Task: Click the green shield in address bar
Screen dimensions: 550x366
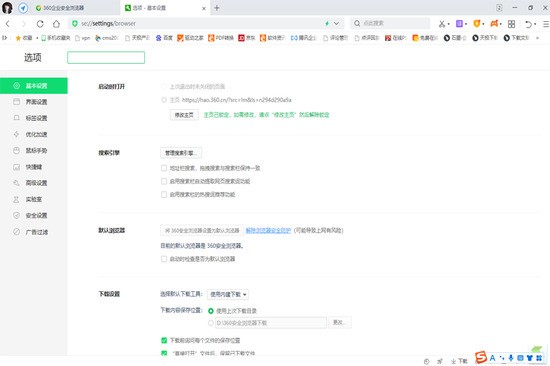Action: pyautogui.click(x=74, y=24)
